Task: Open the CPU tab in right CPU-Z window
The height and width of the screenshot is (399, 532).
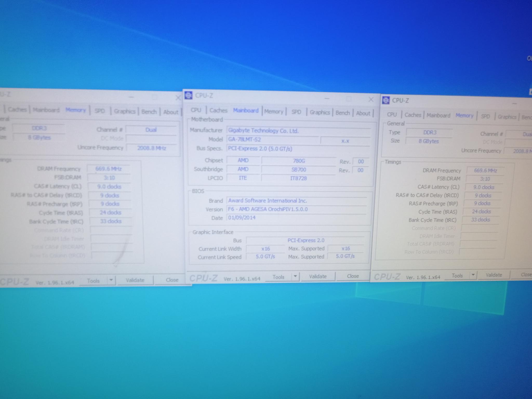Action: click(x=392, y=115)
